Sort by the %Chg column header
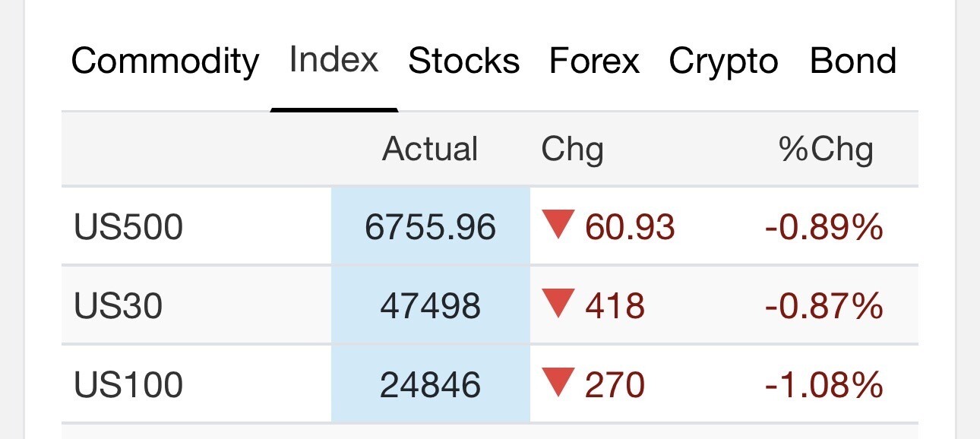 click(826, 149)
